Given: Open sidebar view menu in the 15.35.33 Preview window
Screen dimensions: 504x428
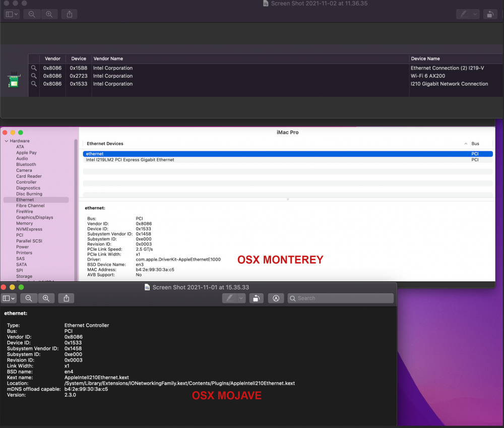Looking at the screenshot, I should pos(9,298).
